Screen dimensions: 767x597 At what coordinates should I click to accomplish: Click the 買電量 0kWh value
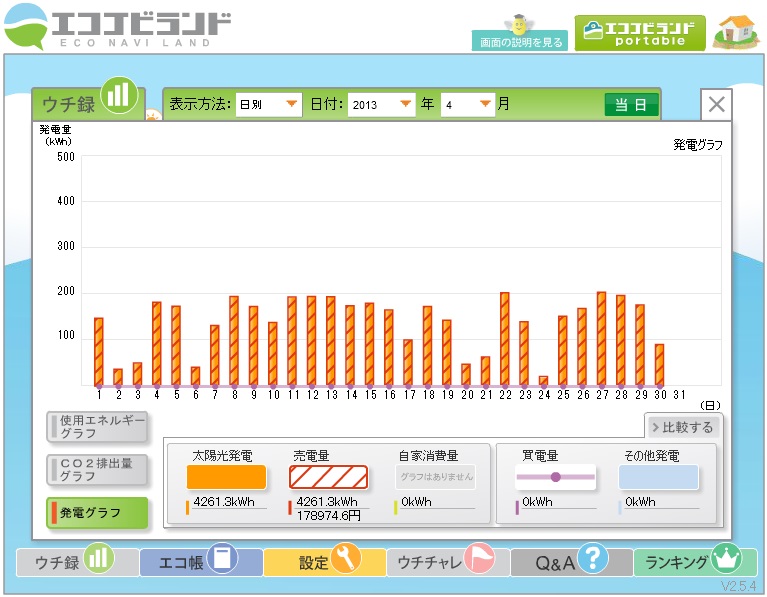click(537, 502)
